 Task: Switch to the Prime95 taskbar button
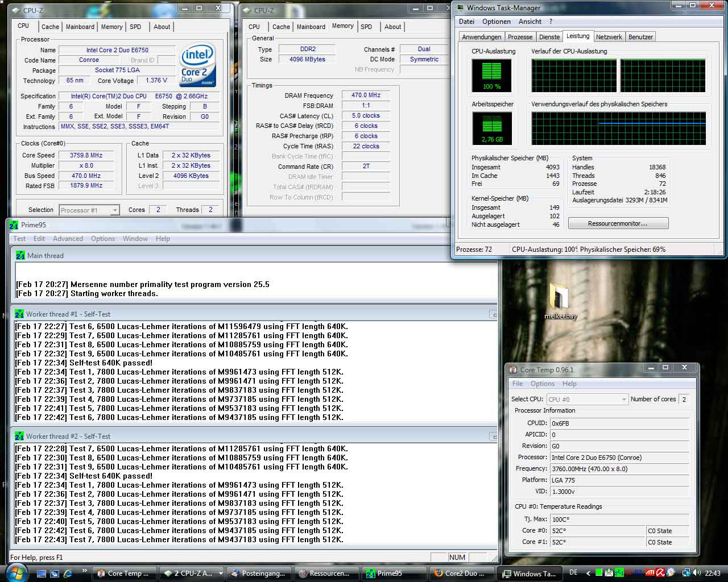393,573
